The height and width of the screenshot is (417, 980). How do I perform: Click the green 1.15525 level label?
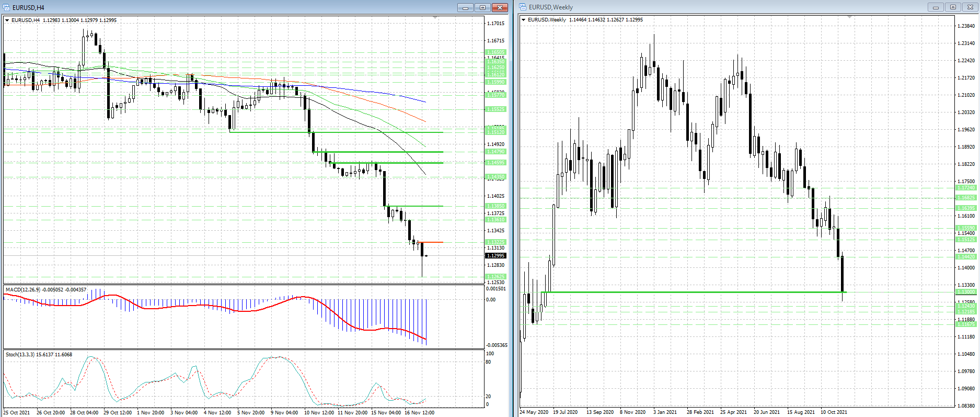495,109
